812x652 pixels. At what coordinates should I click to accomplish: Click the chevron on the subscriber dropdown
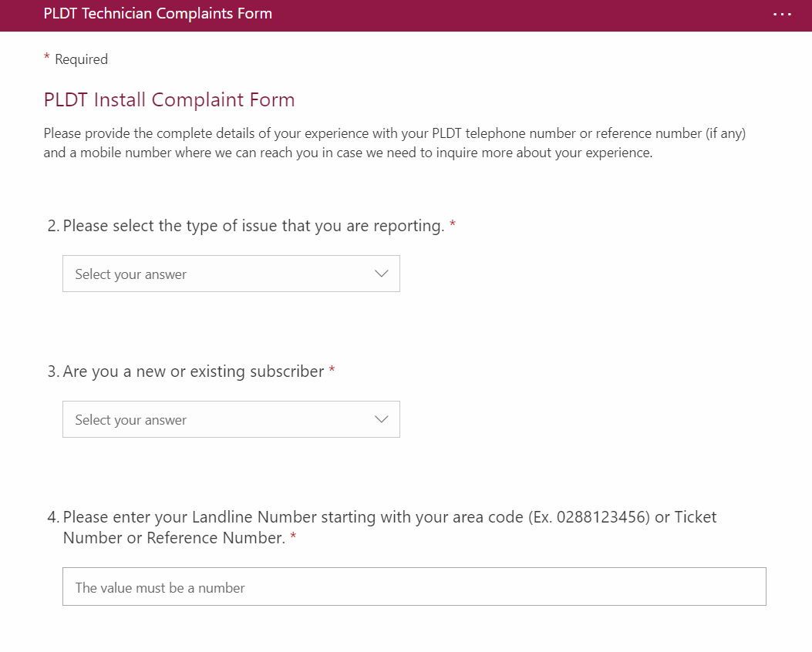[x=381, y=419]
